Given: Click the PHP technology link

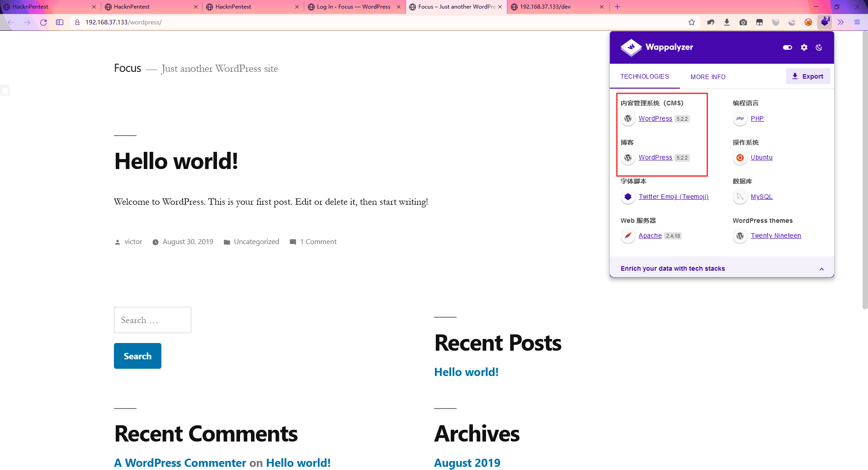Looking at the screenshot, I should 757,118.
